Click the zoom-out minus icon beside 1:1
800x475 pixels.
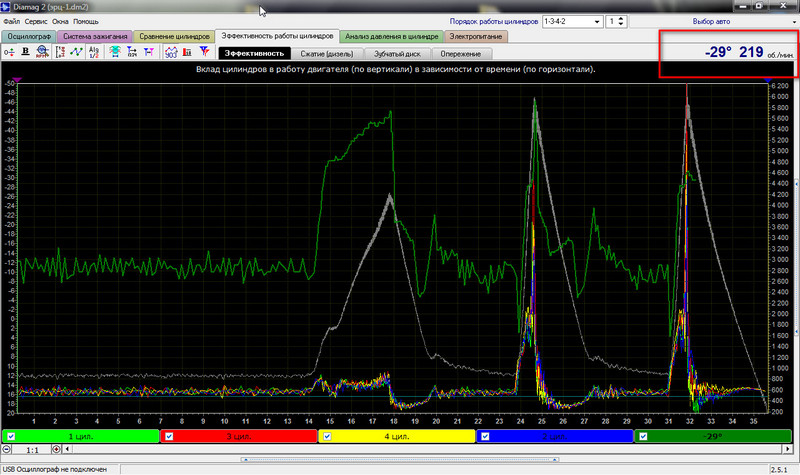[x=7, y=449]
